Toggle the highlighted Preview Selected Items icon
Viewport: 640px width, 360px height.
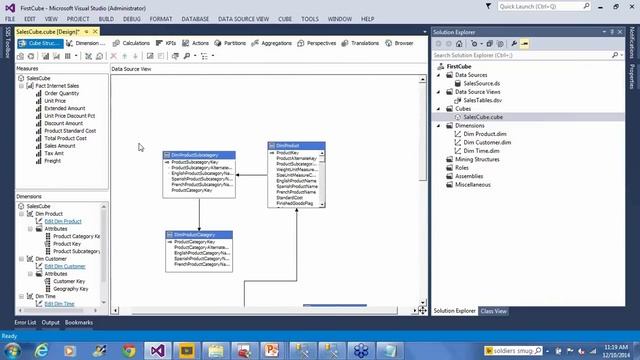tap(524, 44)
